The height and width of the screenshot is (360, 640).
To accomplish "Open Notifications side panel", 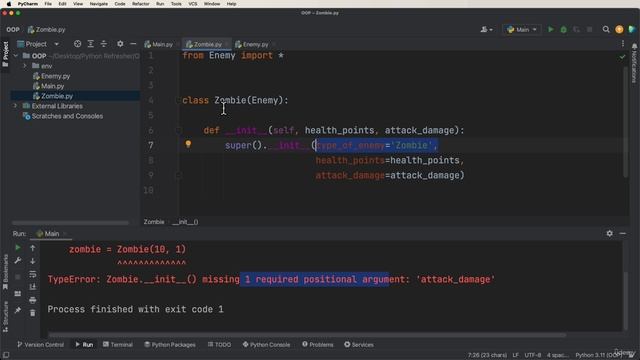I will coord(634,63).
